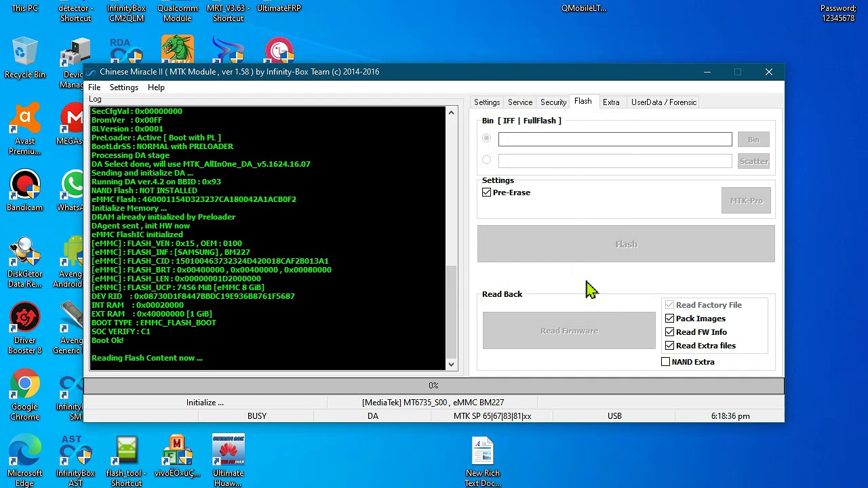Click the Bin file path input field

click(x=615, y=140)
